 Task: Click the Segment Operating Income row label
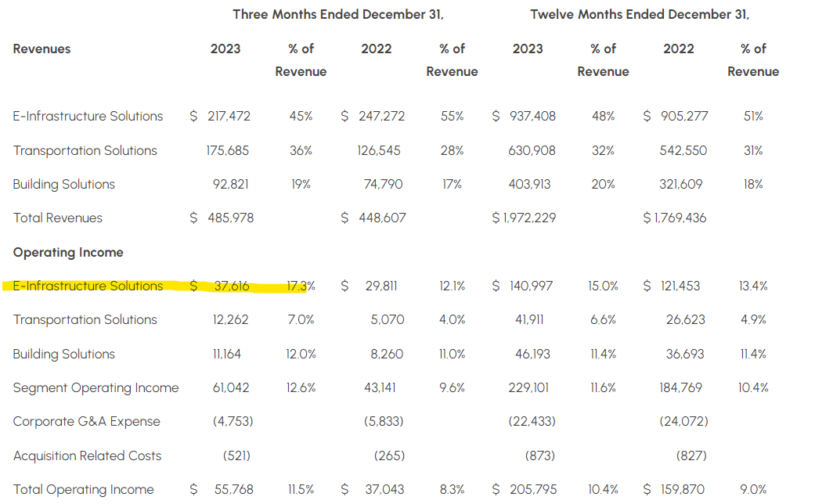coord(96,388)
